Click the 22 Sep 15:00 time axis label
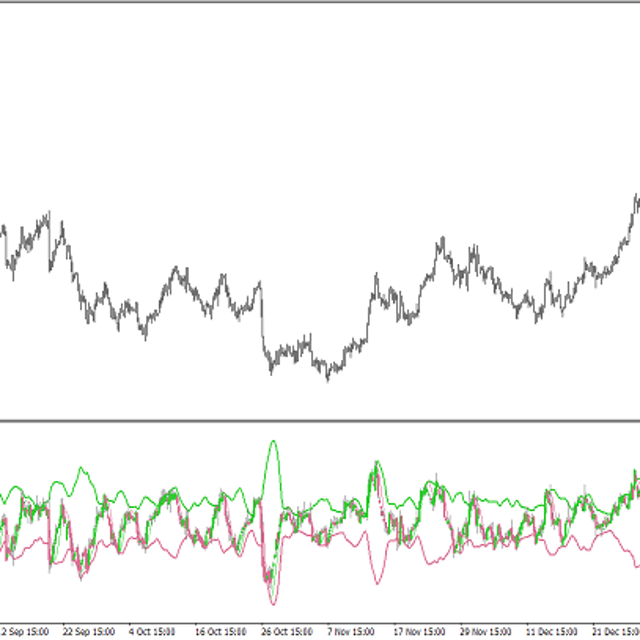Image resolution: width=640 pixels, height=640 pixels. coord(88,632)
